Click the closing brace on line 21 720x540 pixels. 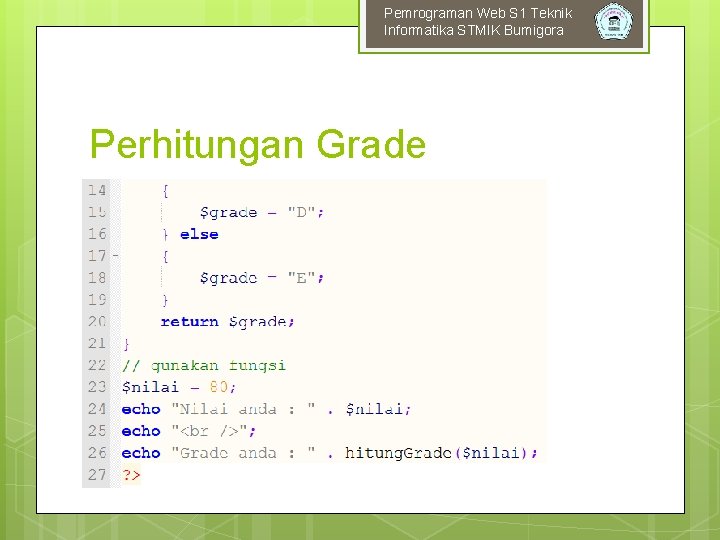coord(126,344)
